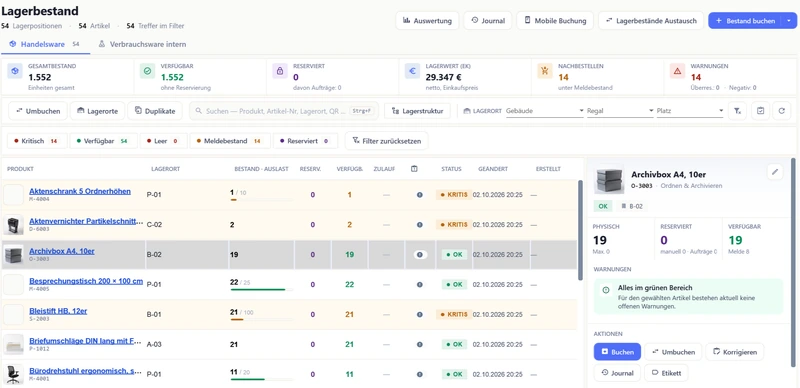This screenshot has height=388, width=800.
Task: Open Duplikate
Action: point(155,111)
